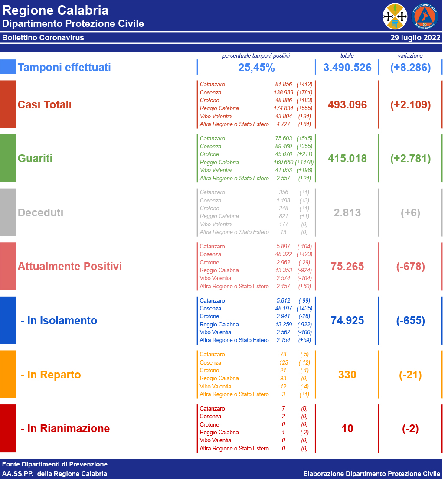Screen dimensions: 448x479
Task: Select the gray block beside Deceduti
Action: click(8, 212)
